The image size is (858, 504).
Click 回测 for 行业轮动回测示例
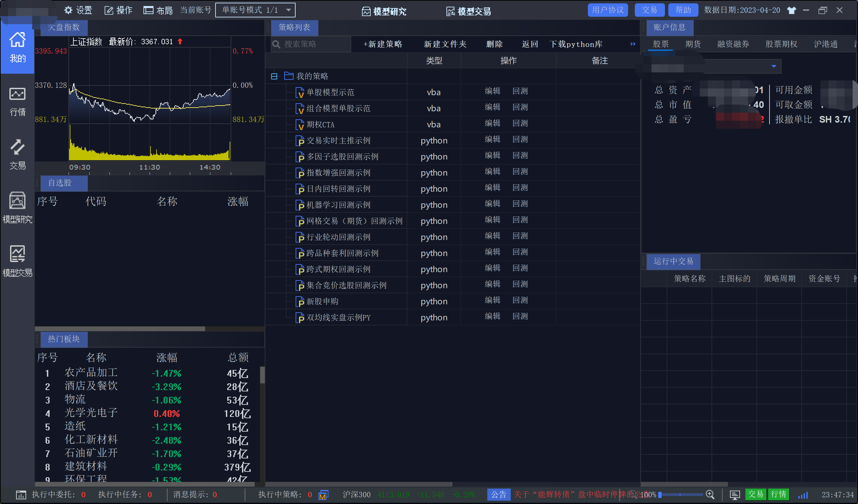(520, 236)
